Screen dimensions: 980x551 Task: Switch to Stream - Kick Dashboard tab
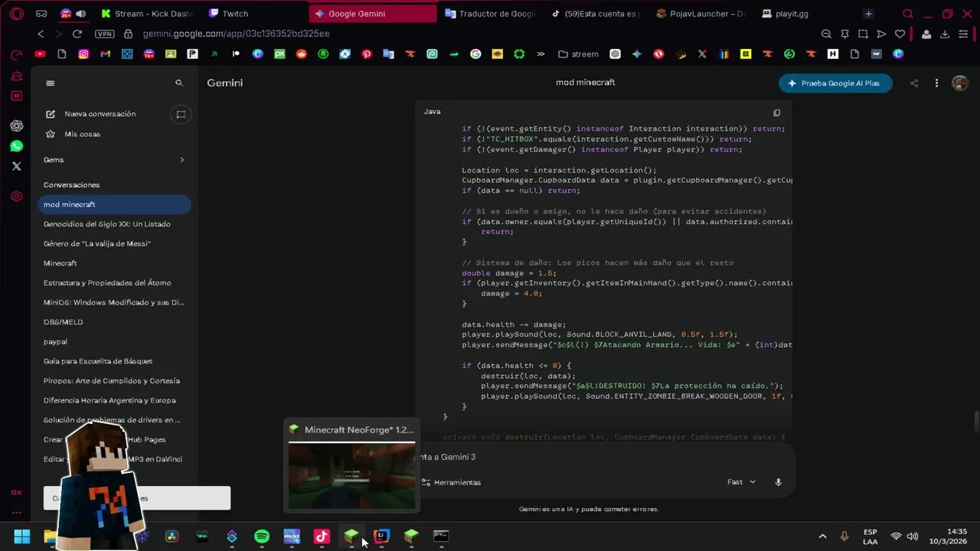tap(149, 14)
